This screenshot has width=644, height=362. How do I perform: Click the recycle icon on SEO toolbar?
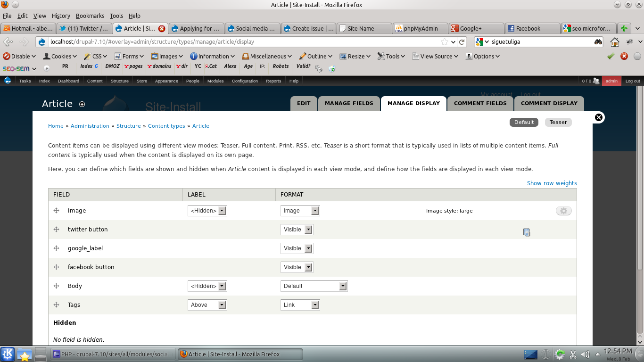(x=332, y=69)
